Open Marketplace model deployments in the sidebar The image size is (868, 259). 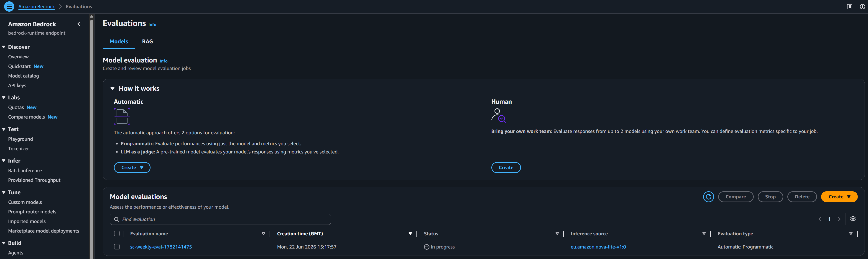(x=44, y=231)
